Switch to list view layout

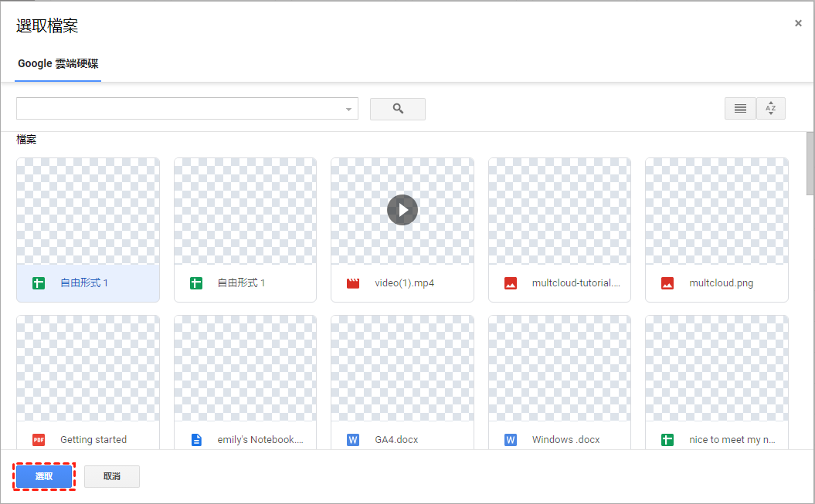(740, 109)
